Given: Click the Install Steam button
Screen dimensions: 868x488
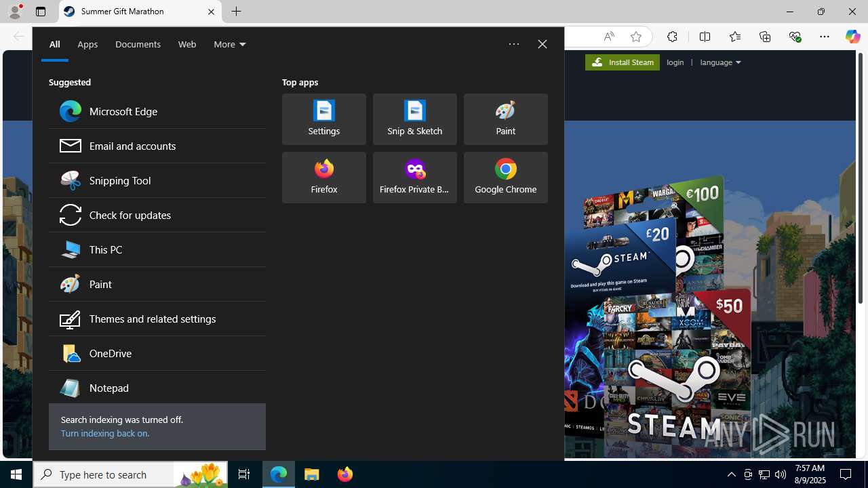Looking at the screenshot, I should 623,62.
